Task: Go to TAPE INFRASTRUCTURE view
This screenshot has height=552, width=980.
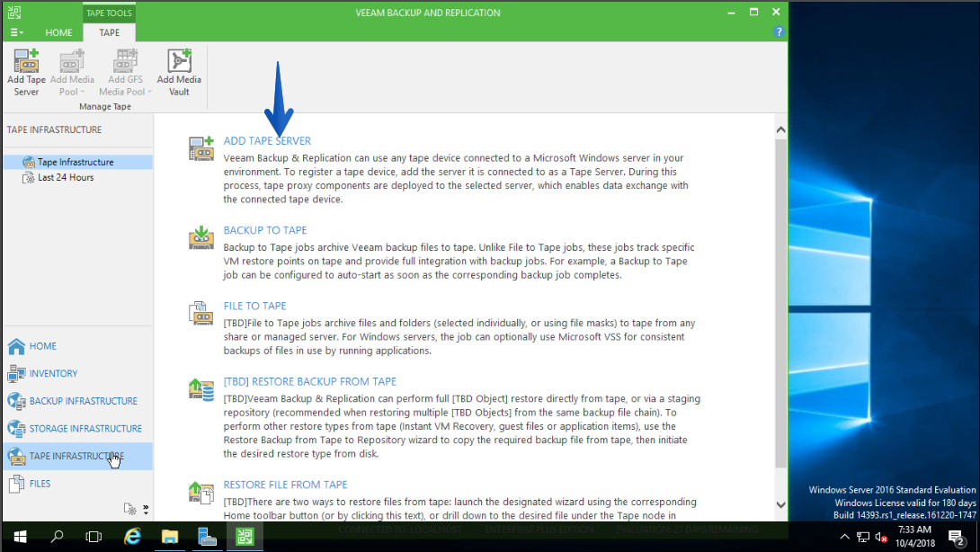Action: (x=78, y=457)
